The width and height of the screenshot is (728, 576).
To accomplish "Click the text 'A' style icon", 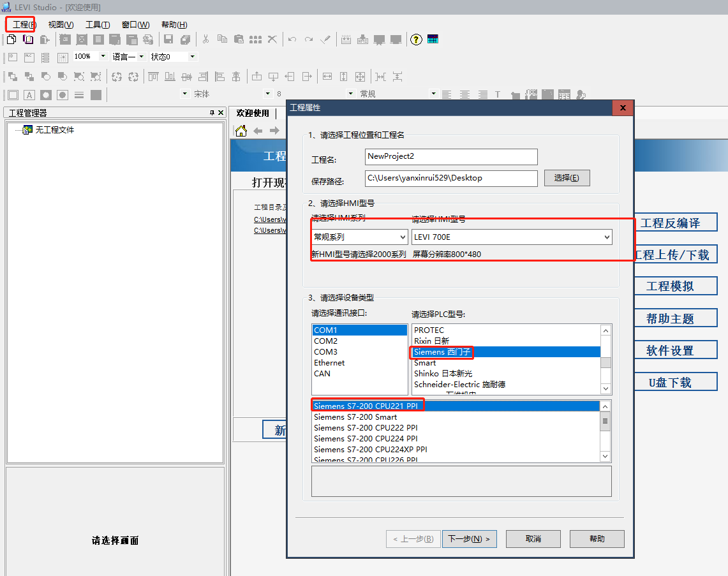I will coord(29,95).
